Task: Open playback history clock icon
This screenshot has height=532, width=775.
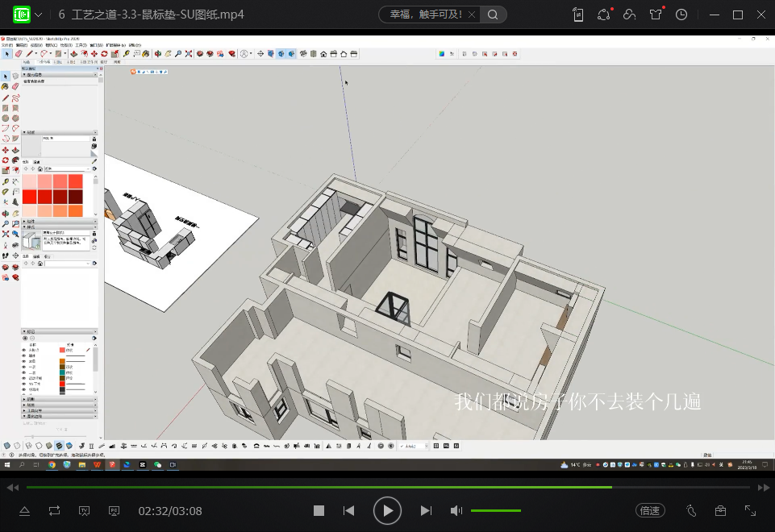Action: click(x=681, y=15)
